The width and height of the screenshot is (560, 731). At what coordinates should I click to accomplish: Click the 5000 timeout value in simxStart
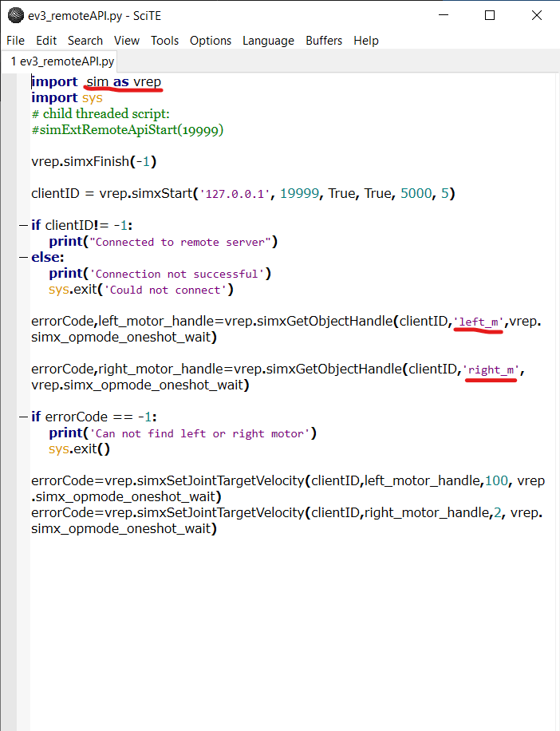[416, 193]
